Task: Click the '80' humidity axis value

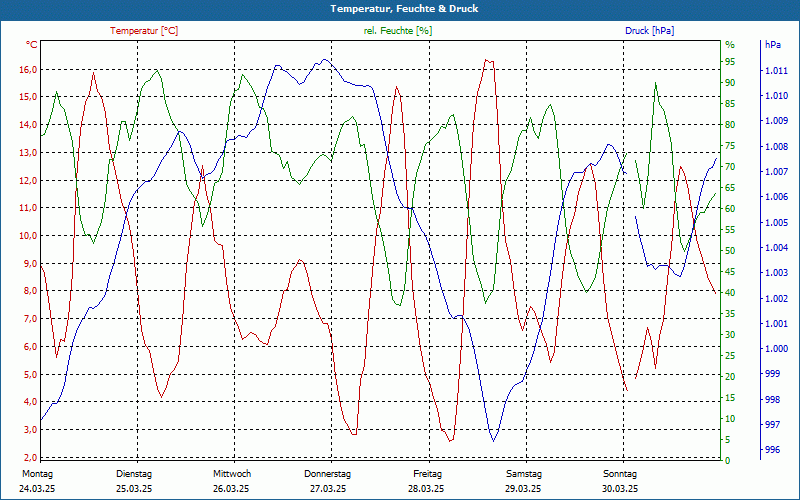Action: 730,124
